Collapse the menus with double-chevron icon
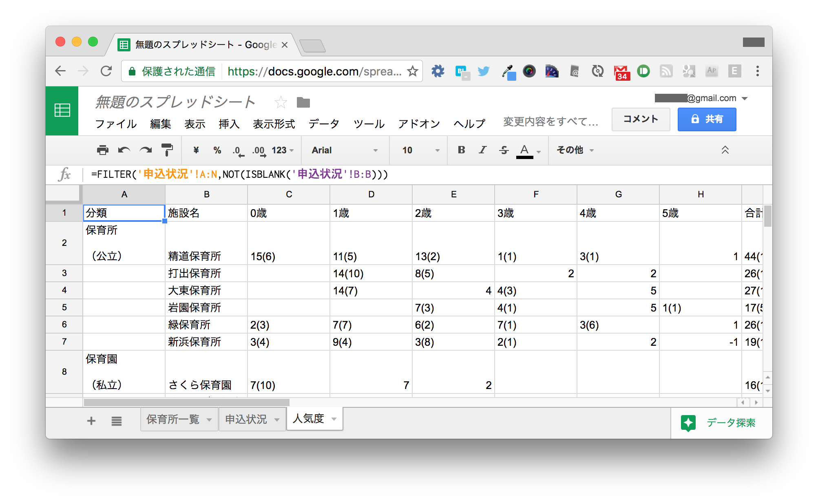 click(x=725, y=150)
